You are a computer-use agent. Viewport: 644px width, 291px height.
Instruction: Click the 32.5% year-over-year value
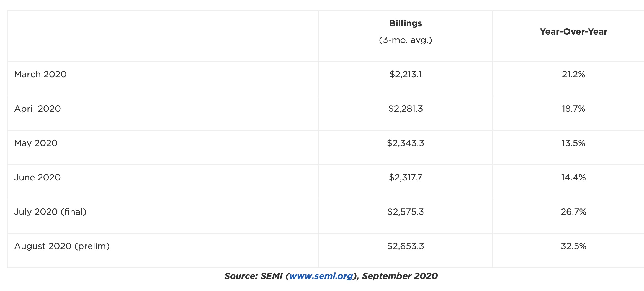(x=573, y=246)
